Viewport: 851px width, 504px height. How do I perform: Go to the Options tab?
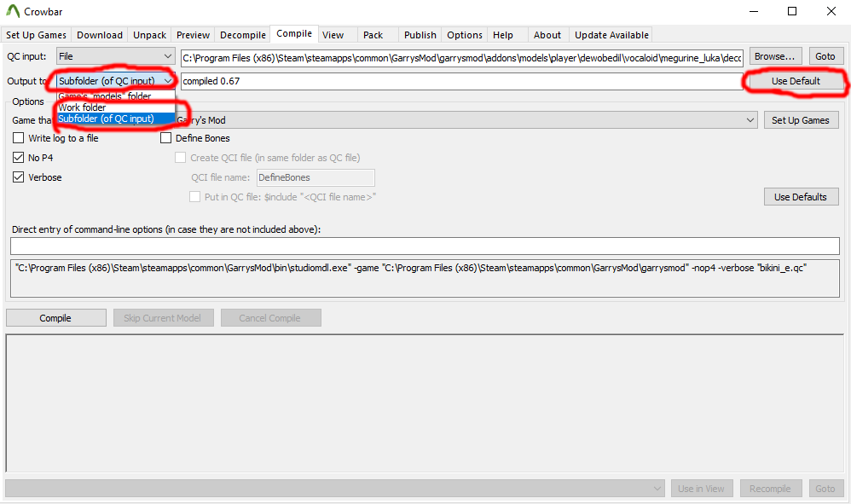click(465, 35)
